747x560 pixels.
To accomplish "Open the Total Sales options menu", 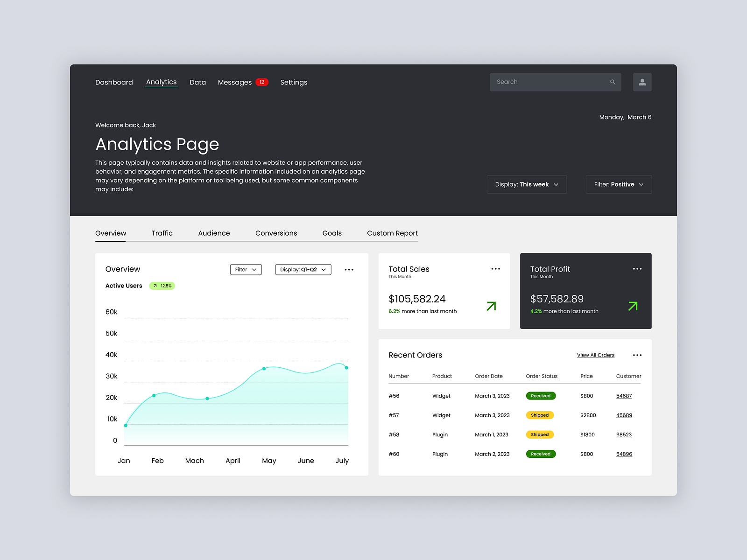I will (495, 268).
